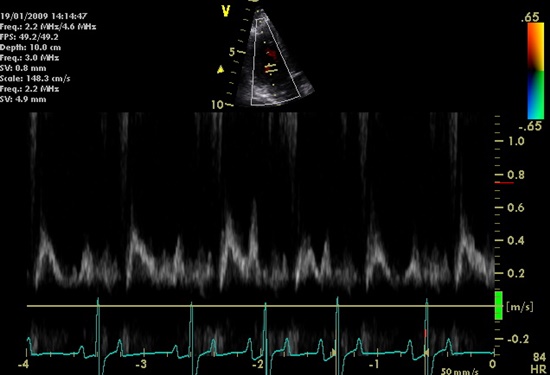The image size is (550, 375).
Task: Click the green baseline indicator block
Action: [498, 305]
